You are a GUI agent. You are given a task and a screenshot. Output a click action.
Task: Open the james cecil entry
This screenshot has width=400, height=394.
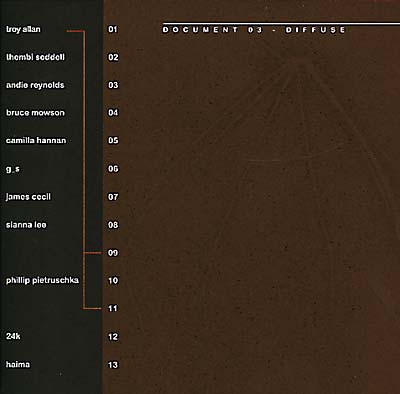click(x=28, y=197)
